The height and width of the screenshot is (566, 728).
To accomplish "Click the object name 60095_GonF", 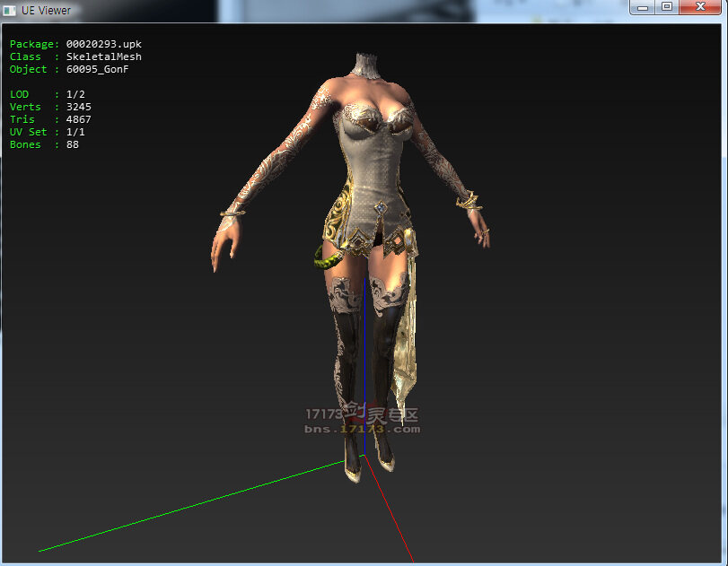I will click(98, 69).
